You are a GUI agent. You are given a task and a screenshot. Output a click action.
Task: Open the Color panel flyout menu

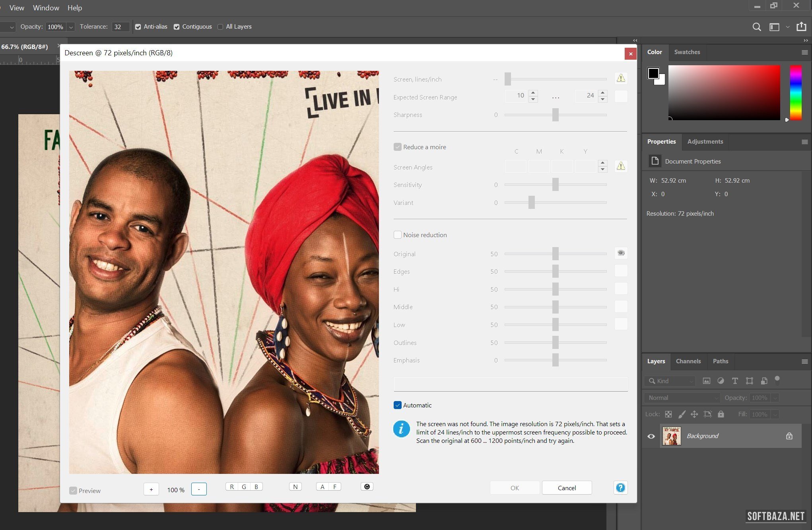pos(804,52)
